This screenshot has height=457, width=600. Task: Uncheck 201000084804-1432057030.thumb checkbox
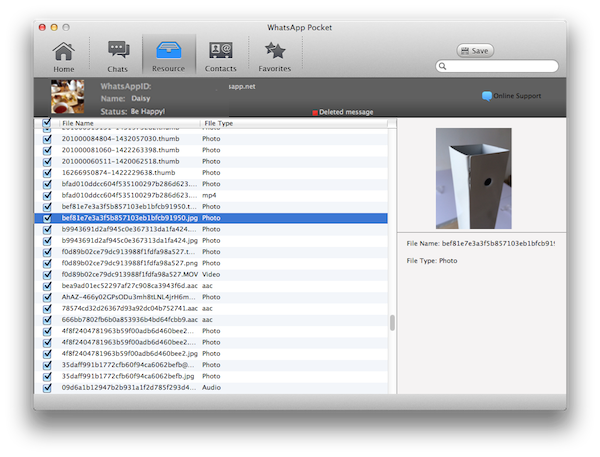coord(47,139)
